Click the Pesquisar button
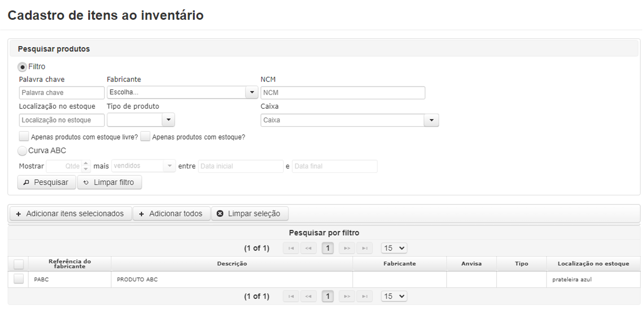Viewport: 644px width, 312px height. point(47,182)
